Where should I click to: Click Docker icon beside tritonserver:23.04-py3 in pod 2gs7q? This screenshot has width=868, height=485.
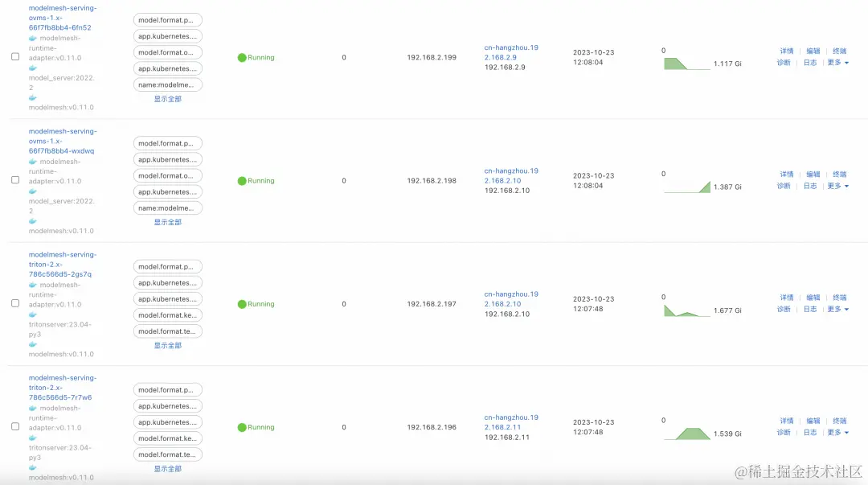(x=33, y=314)
